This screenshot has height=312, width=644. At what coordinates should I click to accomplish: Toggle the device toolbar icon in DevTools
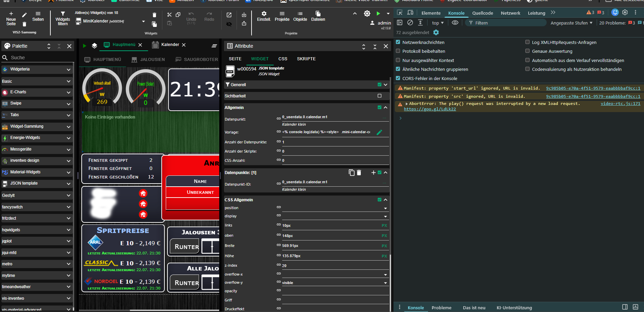pyautogui.click(x=410, y=13)
